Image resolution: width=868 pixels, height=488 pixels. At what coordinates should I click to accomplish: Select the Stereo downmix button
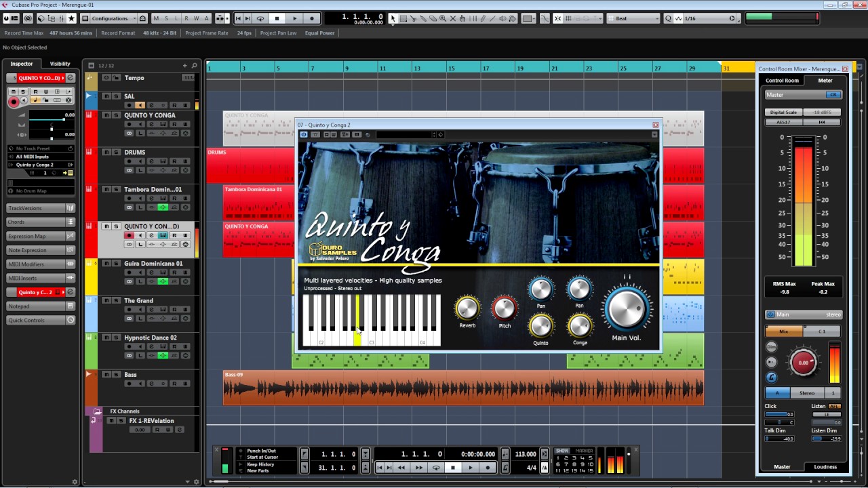click(x=807, y=393)
